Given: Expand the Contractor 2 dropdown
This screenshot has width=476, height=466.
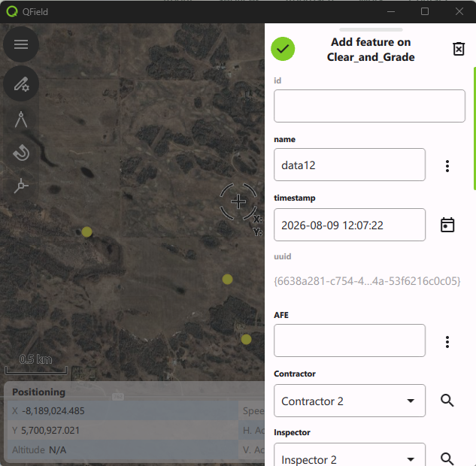Looking at the screenshot, I should click(350, 401).
